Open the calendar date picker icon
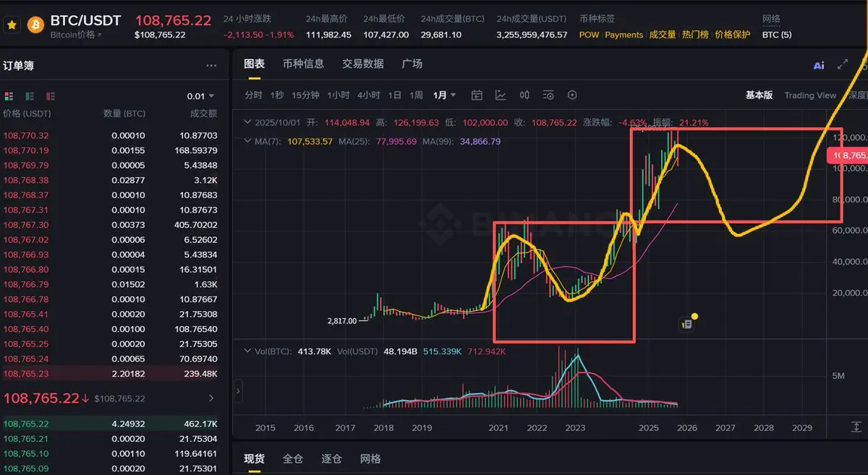868x475 pixels. (x=477, y=95)
